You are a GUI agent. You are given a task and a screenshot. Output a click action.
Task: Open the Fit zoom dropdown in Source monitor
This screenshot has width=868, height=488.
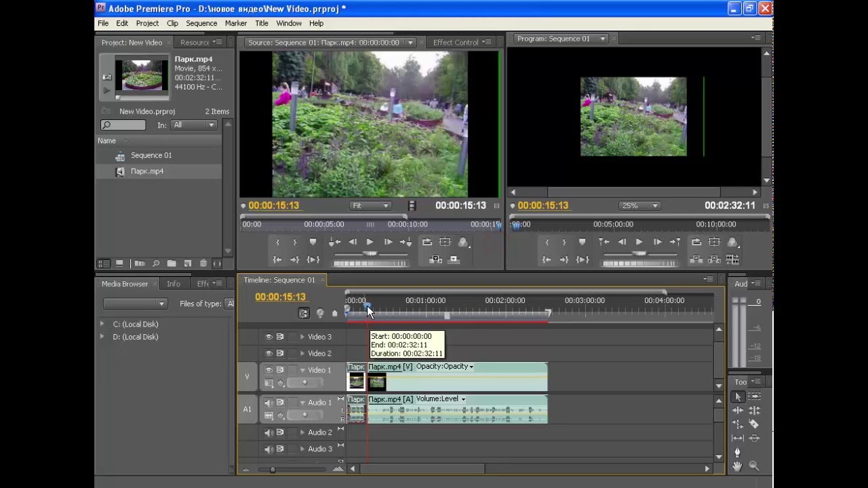coord(370,205)
